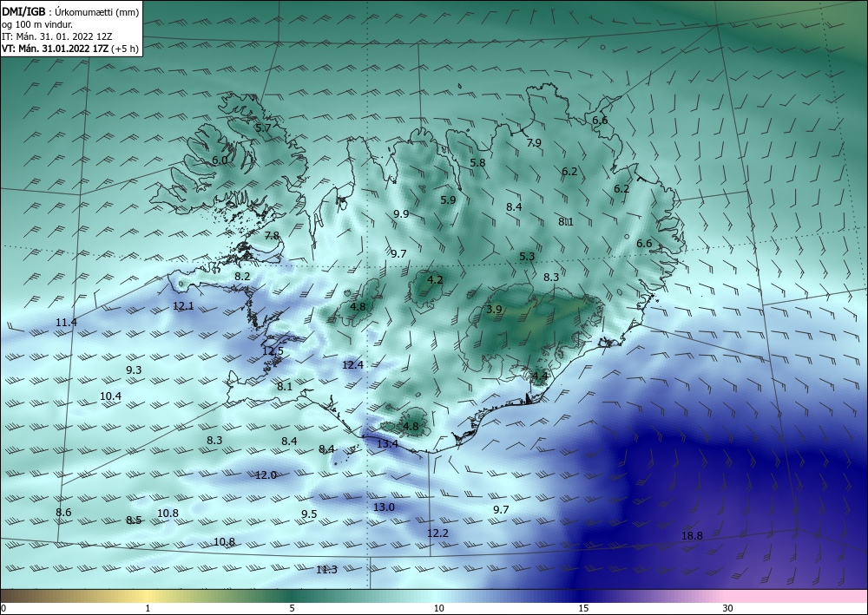Click the 12.0 value on the map

(x=266, y=475)
